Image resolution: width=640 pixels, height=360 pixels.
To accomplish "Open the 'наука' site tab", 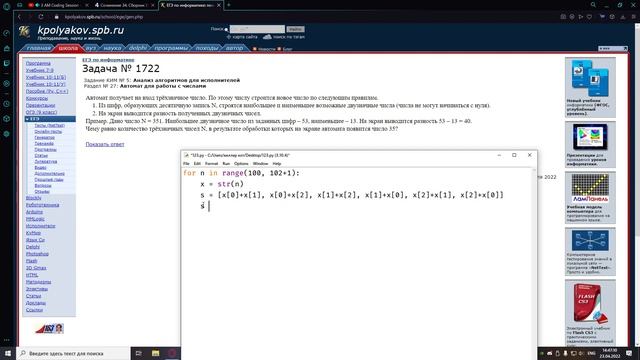I will (x=112, y=48).
